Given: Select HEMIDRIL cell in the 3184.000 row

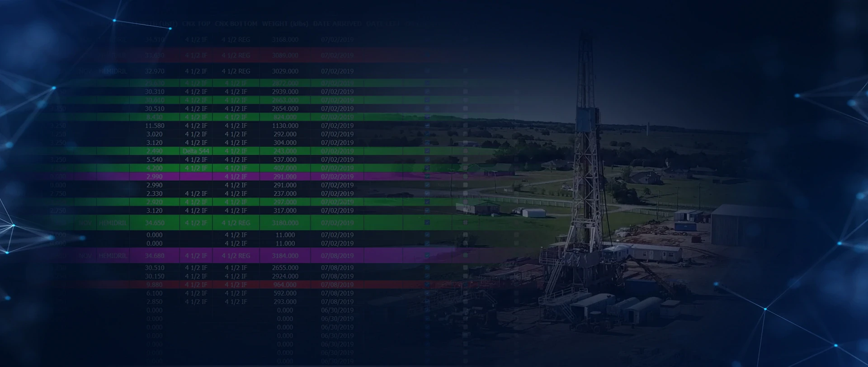Looking at the screenshot, I should tap(113, 256).
